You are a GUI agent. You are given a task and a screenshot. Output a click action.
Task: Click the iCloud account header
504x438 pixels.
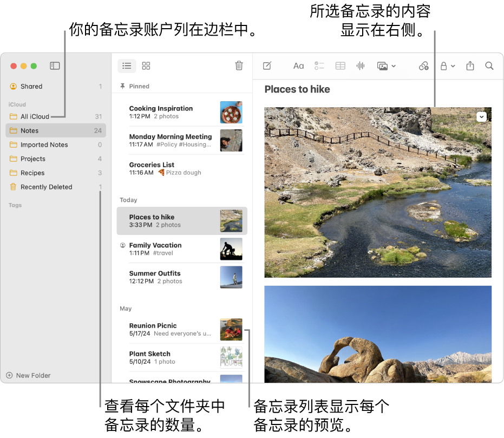coord(17,104)
